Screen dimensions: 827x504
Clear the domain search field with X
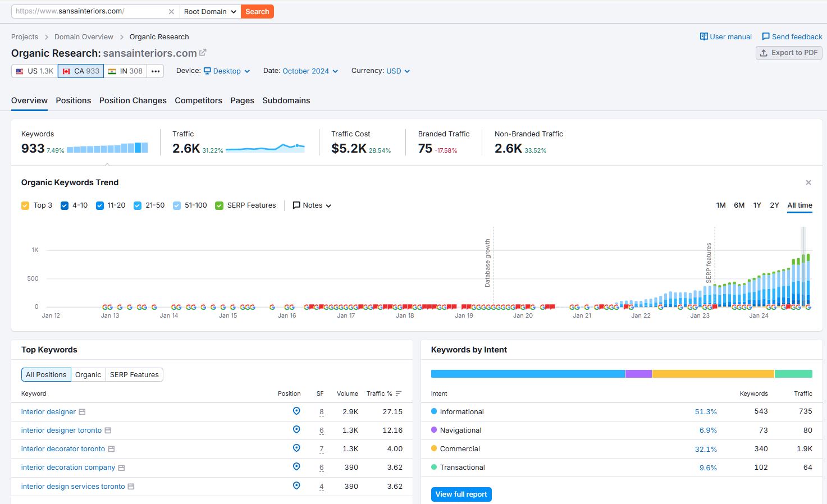click(171, 12)
